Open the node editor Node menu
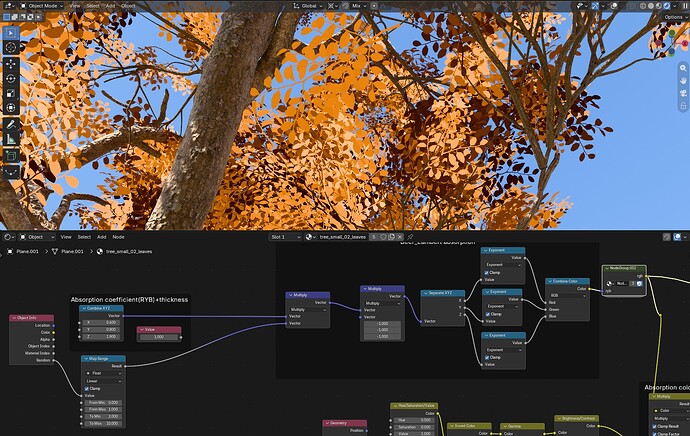 point(118,237)
